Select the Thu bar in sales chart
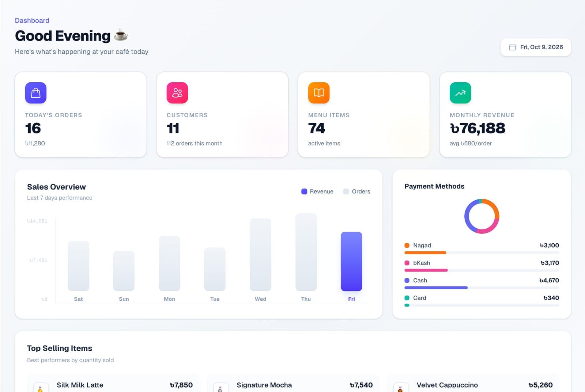Viewport: 585px width, 392px height. click(x=306, y=252)
